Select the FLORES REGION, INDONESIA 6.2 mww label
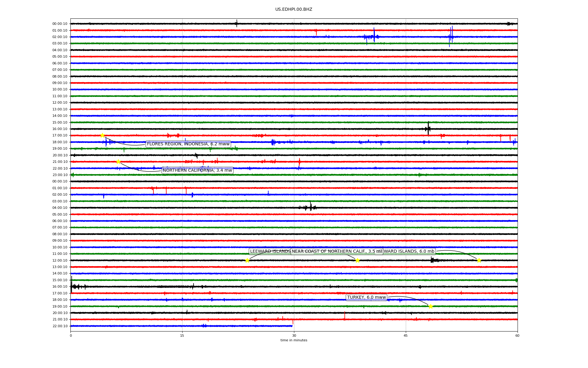 188,144
